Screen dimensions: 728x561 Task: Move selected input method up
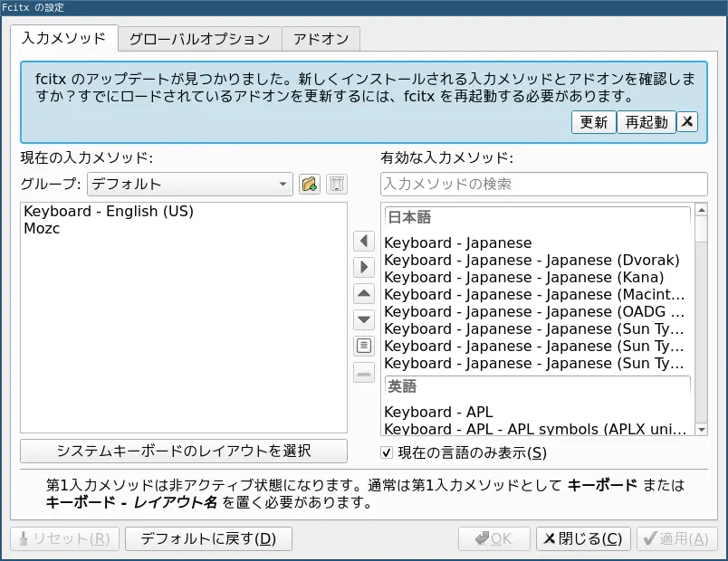364,294
